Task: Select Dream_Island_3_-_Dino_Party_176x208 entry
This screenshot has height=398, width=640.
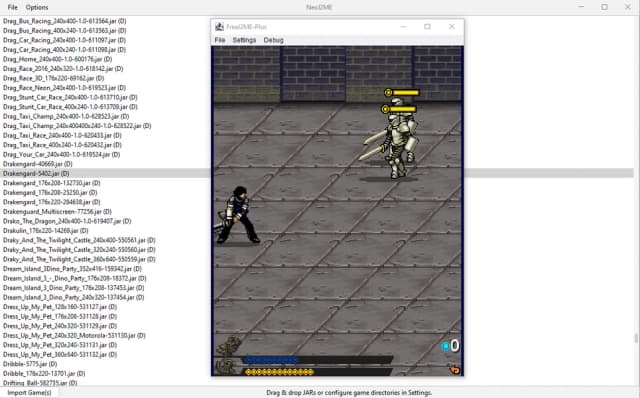Action: pyautogui.click(x=75, y=278)
